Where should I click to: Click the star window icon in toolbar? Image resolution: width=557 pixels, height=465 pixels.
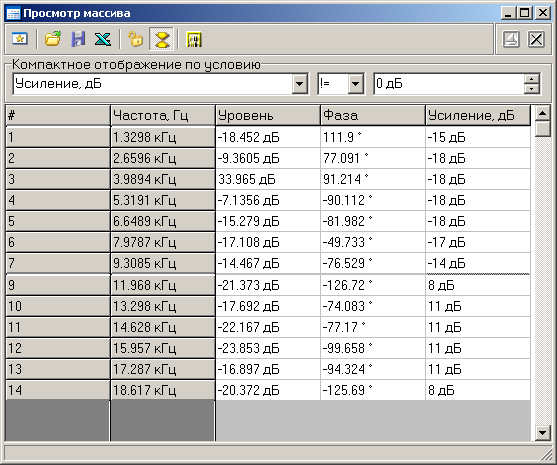coord(20,39)
